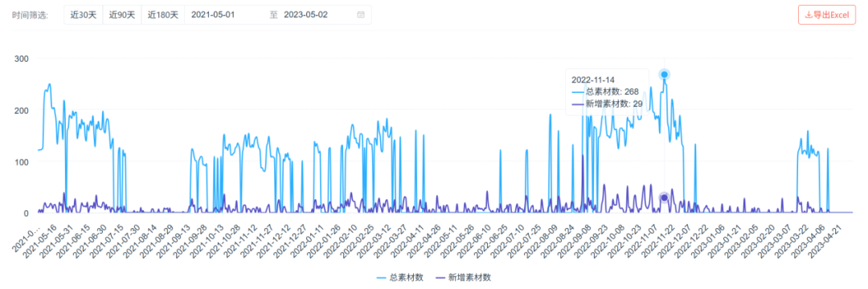Click the highlighted blue data point at 268
This screenshot has width=868, height=289.
(665, 75)
